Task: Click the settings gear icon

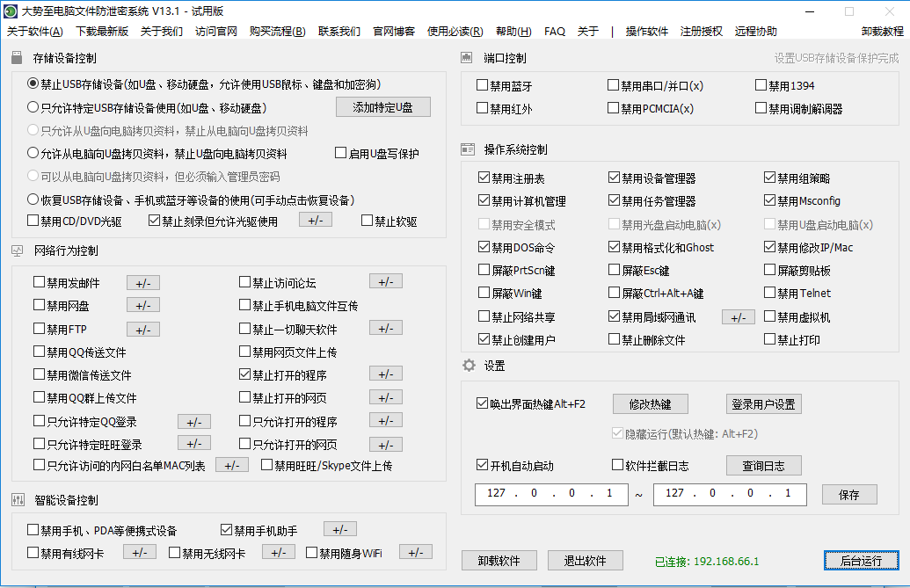Action: [467, 366]
